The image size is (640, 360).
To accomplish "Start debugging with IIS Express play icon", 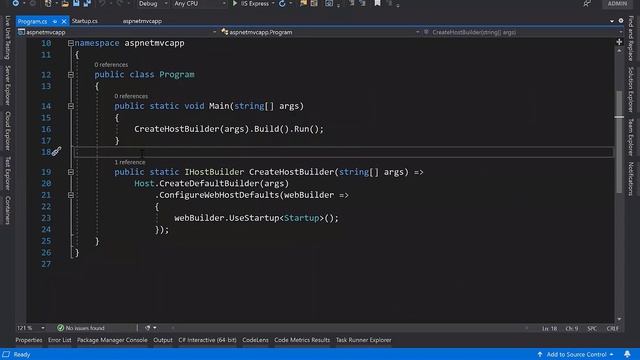I will 235,3.
